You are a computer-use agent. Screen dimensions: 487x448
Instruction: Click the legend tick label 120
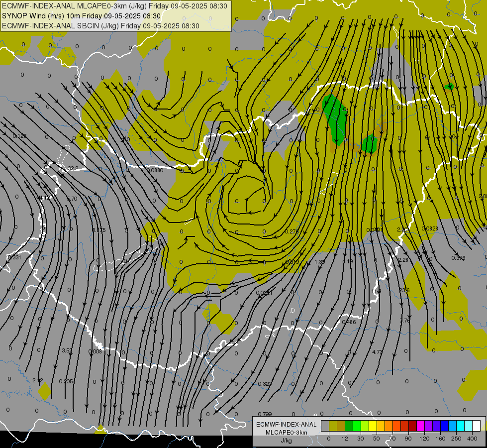(x=424, y=439)
